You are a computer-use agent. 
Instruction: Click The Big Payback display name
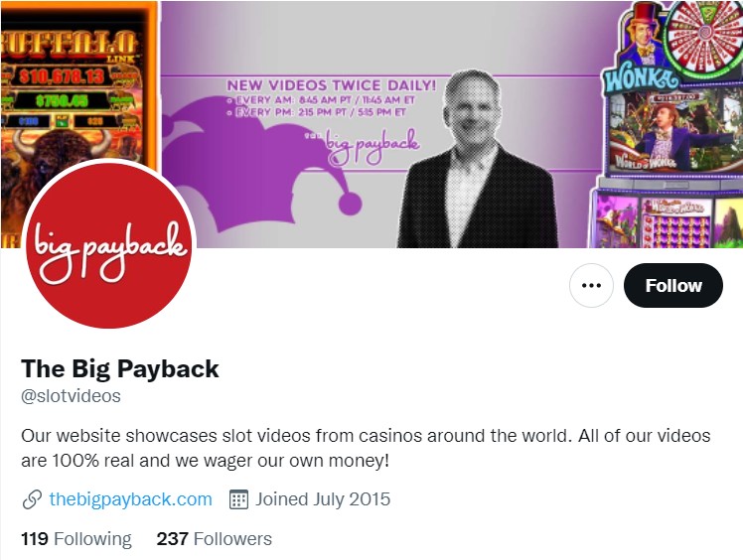coord(120,368)
